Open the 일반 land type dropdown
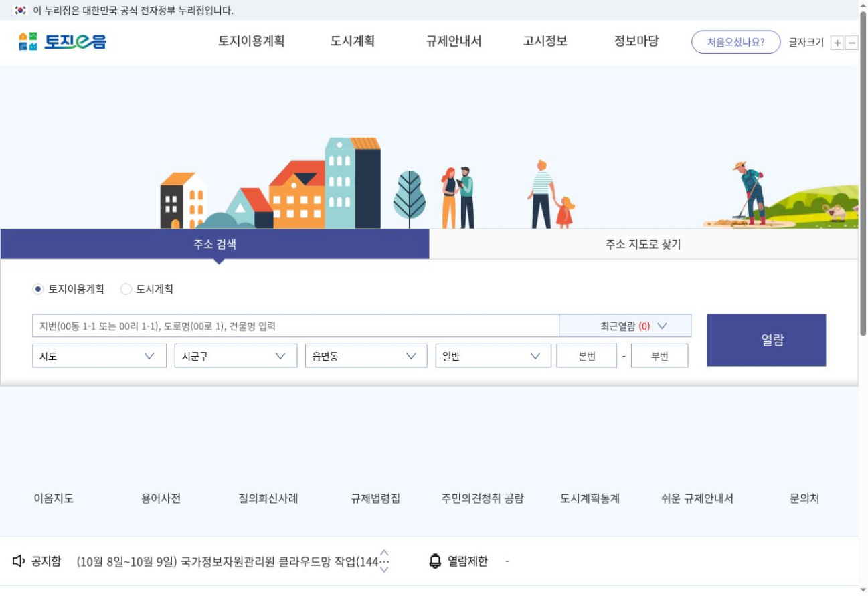868x596 pixels. (x=493, y=356)
